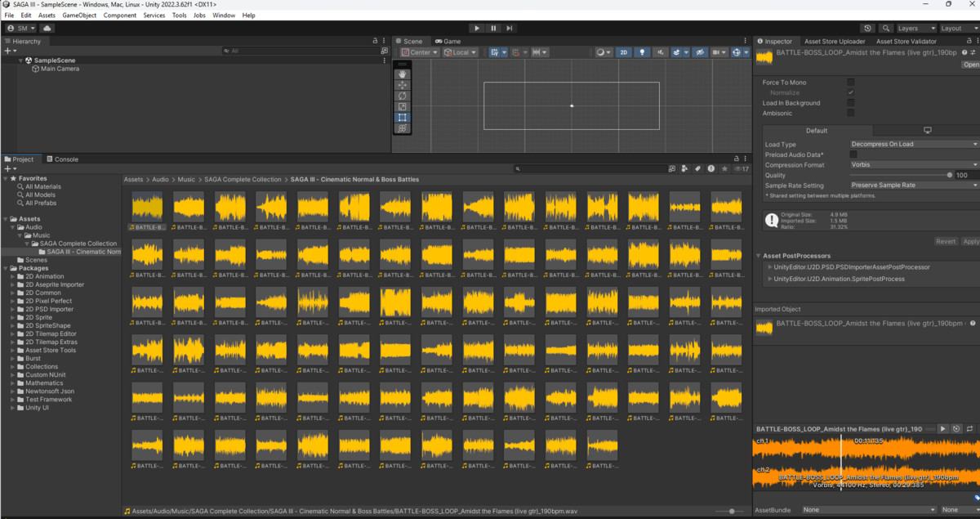Play the audio clip in preview panel
The image size is (980, 519).
click(942, 429)
